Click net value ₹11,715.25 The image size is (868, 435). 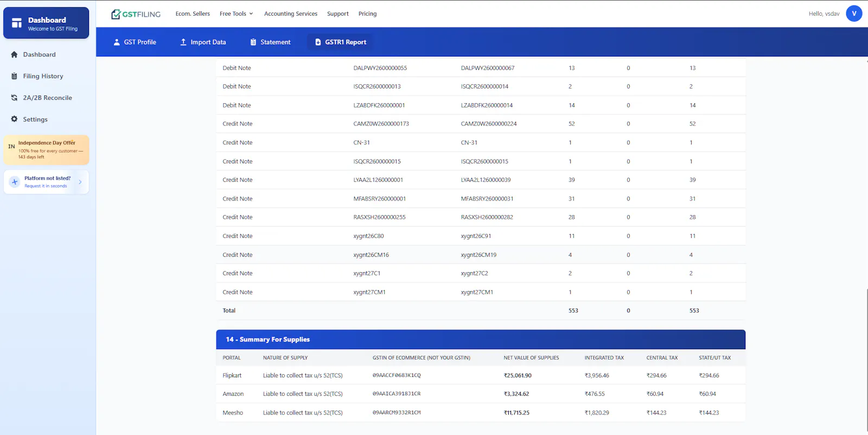pyautogui.click(x=516, y=413)
